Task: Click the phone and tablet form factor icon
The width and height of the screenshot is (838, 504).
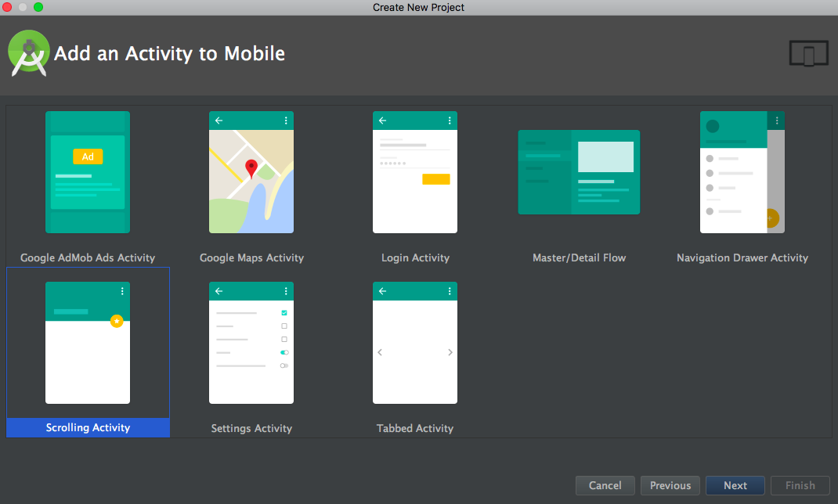Action: click(x=807, y=53)
